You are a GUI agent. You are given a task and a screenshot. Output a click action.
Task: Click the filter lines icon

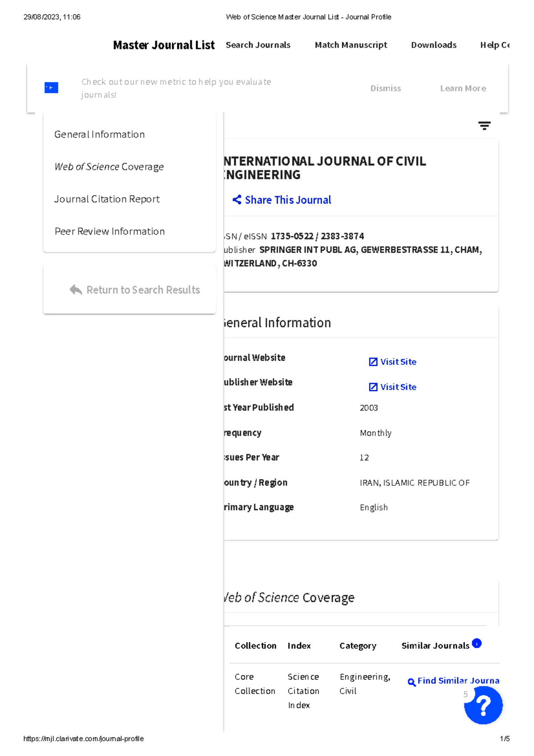(x=484, y=126)
